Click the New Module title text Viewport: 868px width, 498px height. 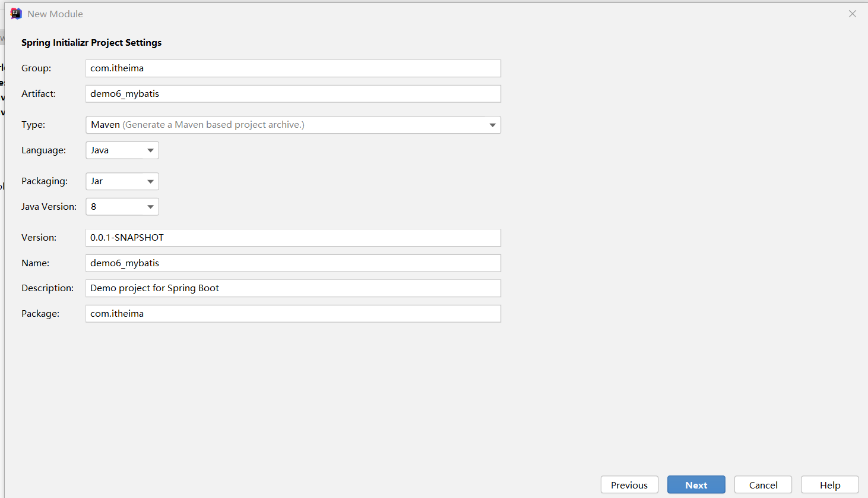click(55, 14)
